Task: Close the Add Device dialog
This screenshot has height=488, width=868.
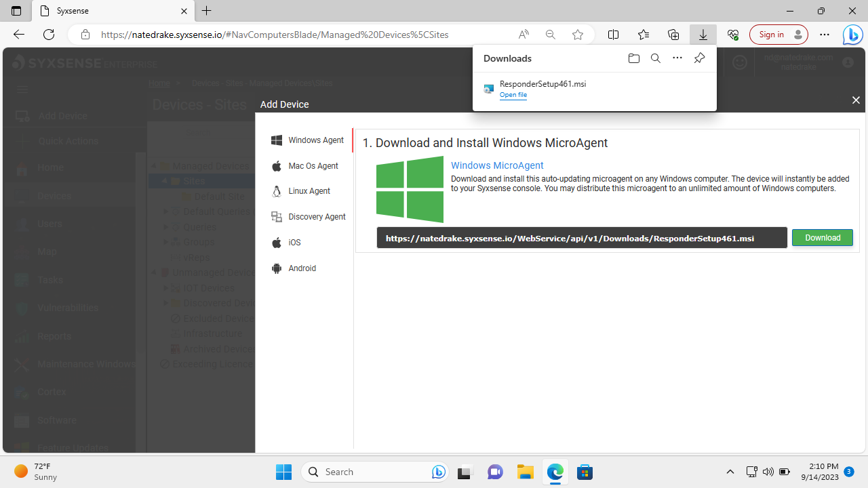Action: click(856, 100)
